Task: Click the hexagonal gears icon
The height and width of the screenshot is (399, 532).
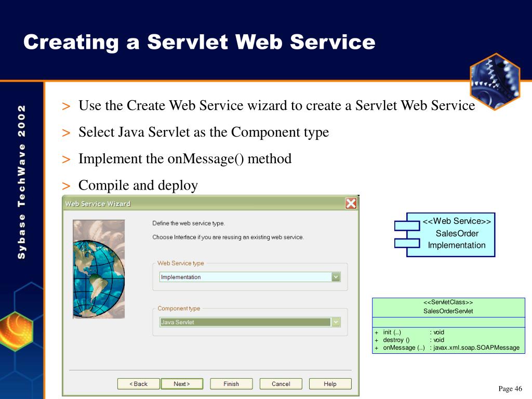Action: (495, 82)
